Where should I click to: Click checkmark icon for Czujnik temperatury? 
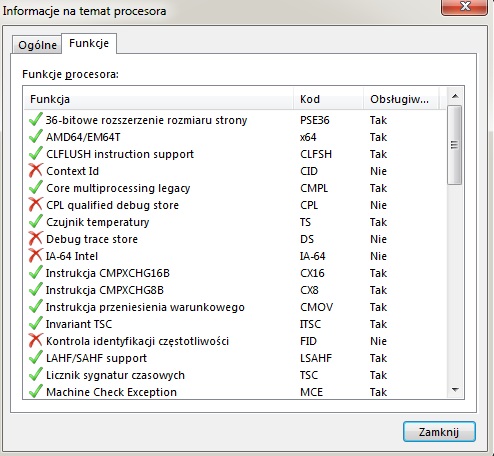pos(35,221)
